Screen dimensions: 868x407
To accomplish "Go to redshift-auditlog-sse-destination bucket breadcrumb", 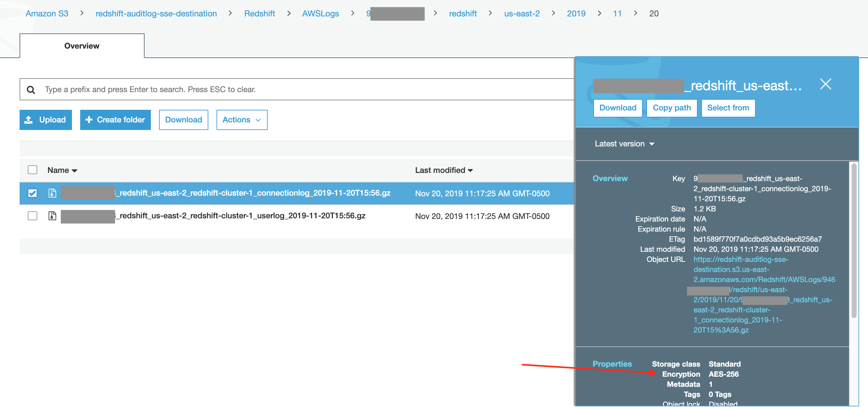I will tap(156, 14).
